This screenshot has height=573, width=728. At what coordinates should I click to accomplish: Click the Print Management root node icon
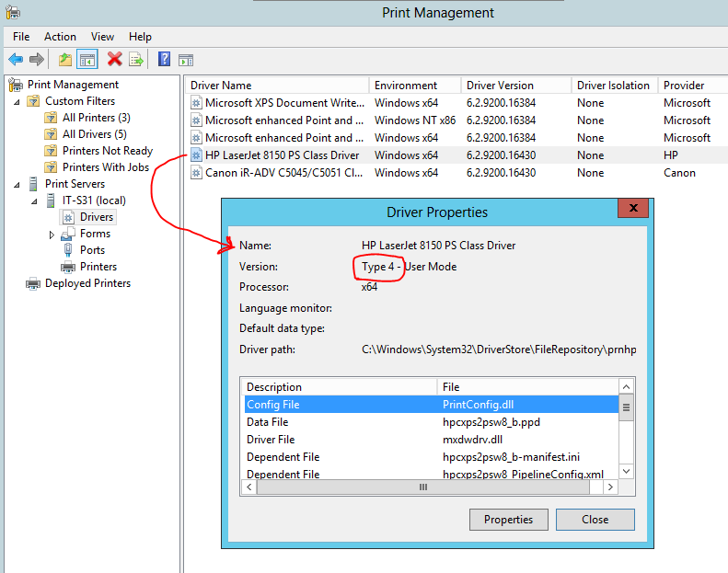coord(16,85)
